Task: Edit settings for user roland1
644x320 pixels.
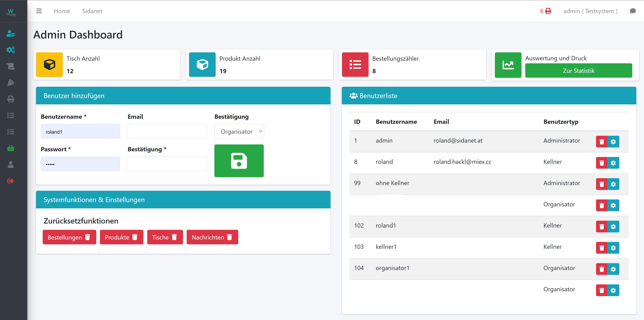Action: pyautogui.click(x=613, y=227)
